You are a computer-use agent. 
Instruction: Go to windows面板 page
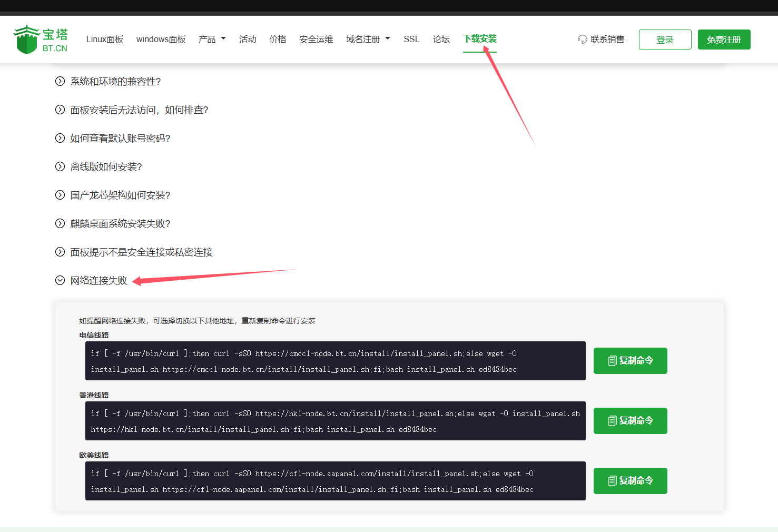click(161, 40)
